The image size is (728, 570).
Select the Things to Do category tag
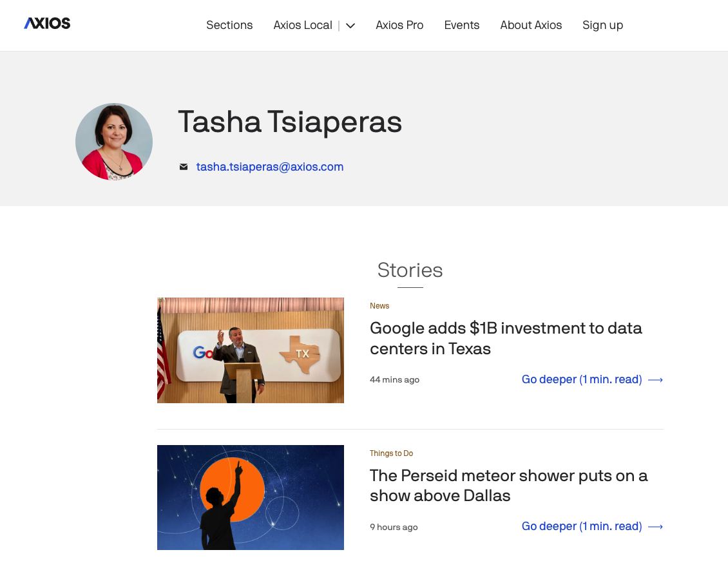pos(391,453)
